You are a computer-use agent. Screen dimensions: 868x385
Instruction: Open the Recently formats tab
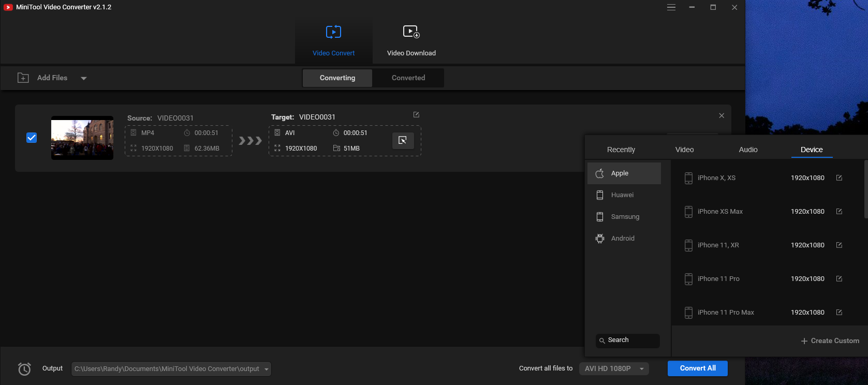pyautogui.click(x=621, y=150)
